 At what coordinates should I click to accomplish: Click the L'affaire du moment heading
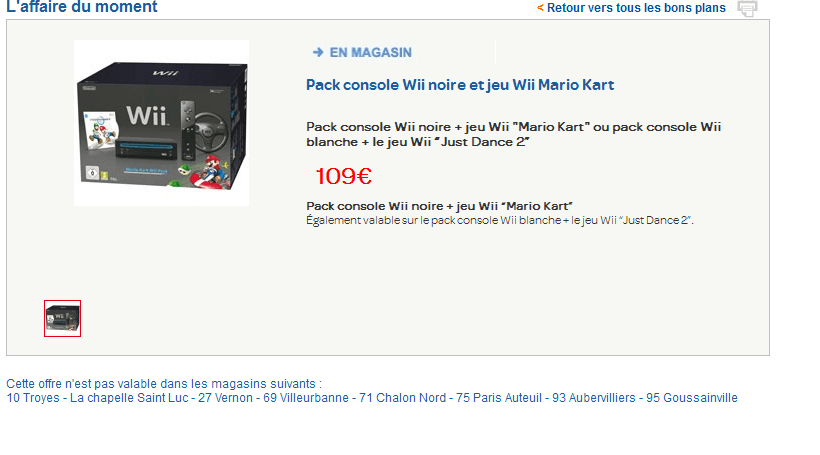pyautogui.click(x=82, y=7)
